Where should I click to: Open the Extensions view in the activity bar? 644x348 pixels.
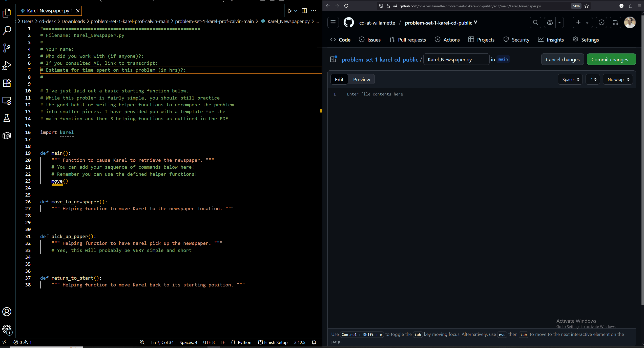click(x=7, y=83)
